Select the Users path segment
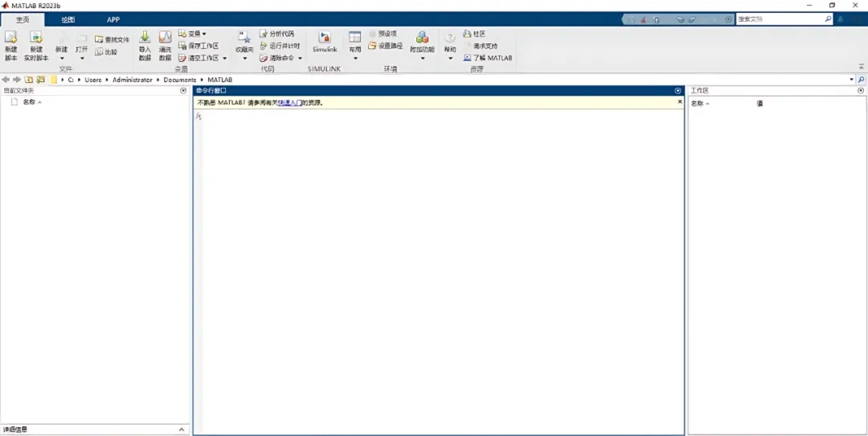 click(93, 80)
